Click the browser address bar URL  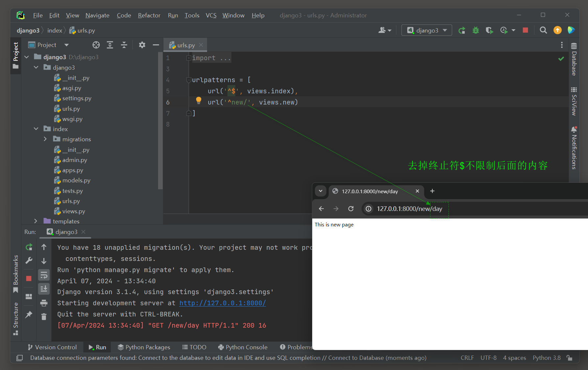click(x=410, y=209)
